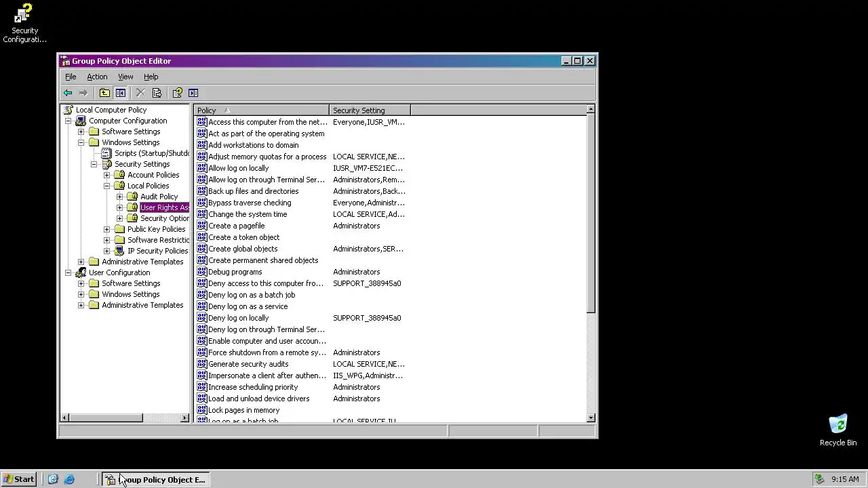Sort by the Policy column header
This screenshot has height=488, width=868.
(x=262, y=110)
